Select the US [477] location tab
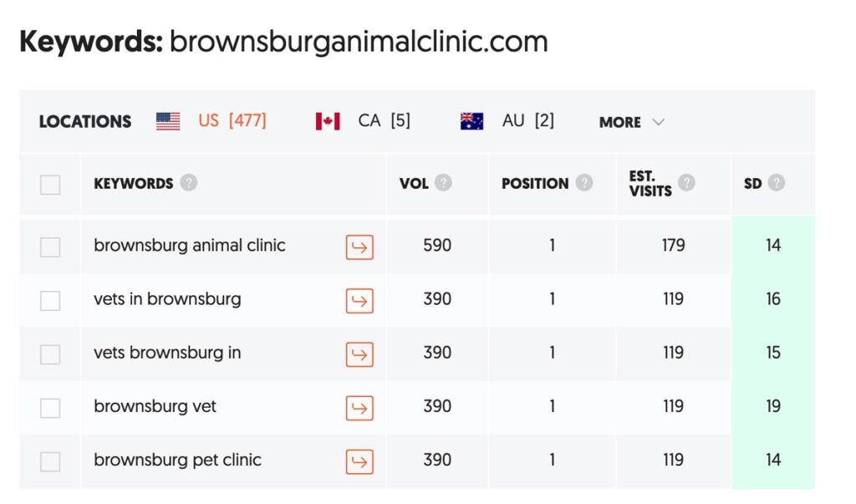Viewport: 856px width, 504px height. pos(211,120)
